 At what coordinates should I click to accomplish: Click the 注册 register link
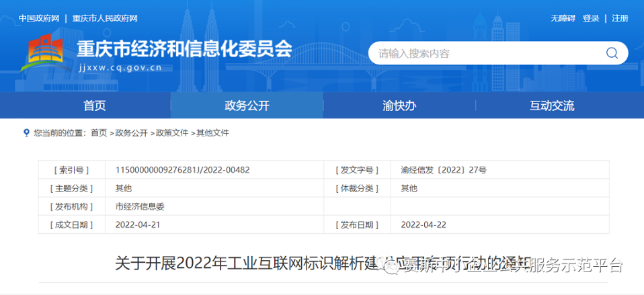point(620,18)
